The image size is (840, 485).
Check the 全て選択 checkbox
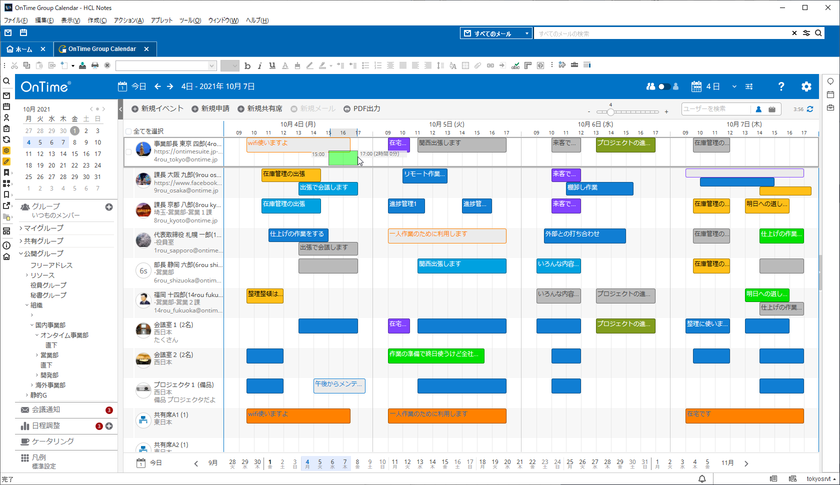pyautogui.click(x=128, y=131)
